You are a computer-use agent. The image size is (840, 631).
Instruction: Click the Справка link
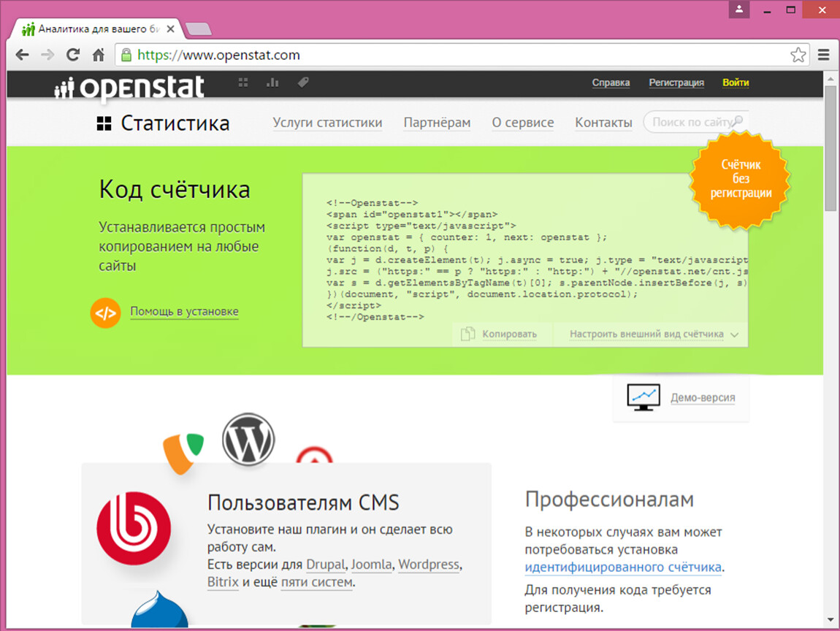[x=611, y=83]
